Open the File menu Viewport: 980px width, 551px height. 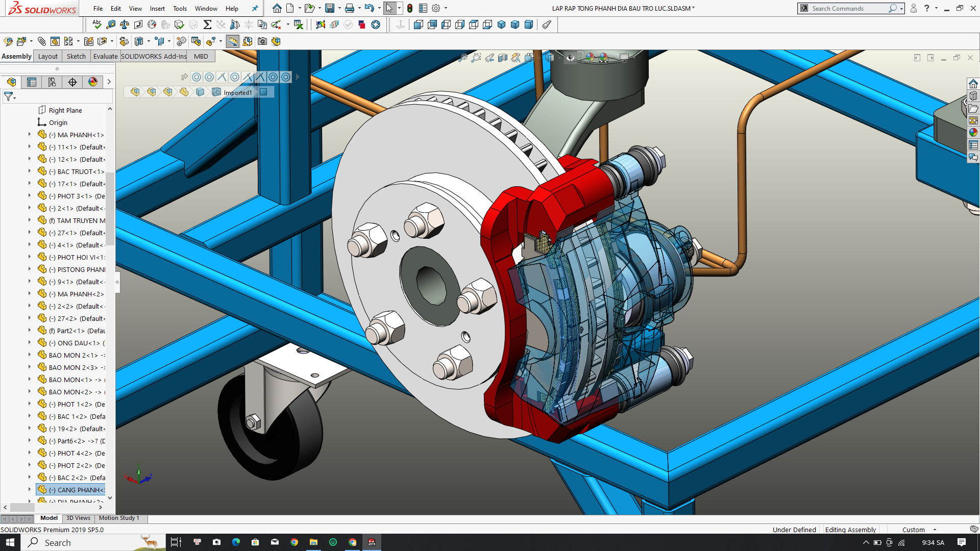[x=98, y=8]
